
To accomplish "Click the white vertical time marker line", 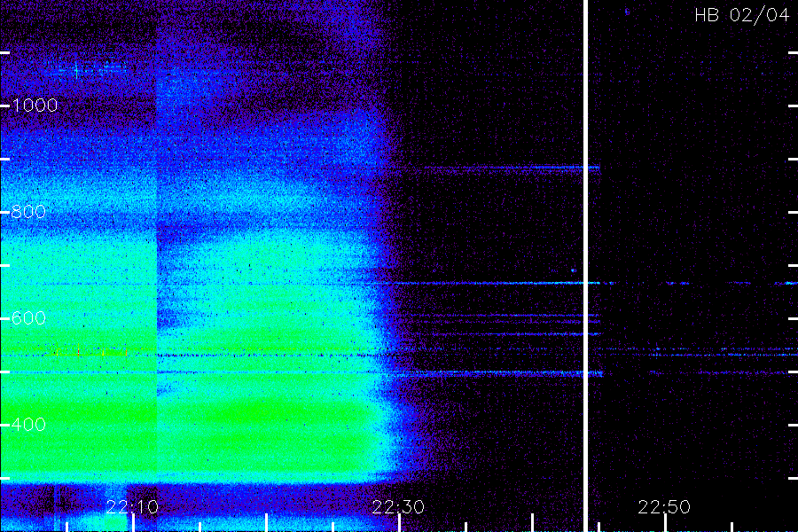I will [x=585, y=266].
